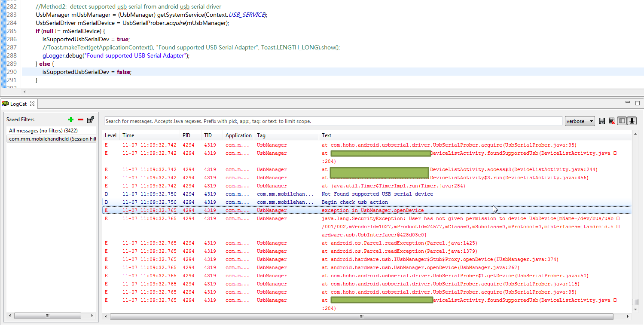Clear the logcat output
Viewport: 644px width, 325px height.
point(611,121)
